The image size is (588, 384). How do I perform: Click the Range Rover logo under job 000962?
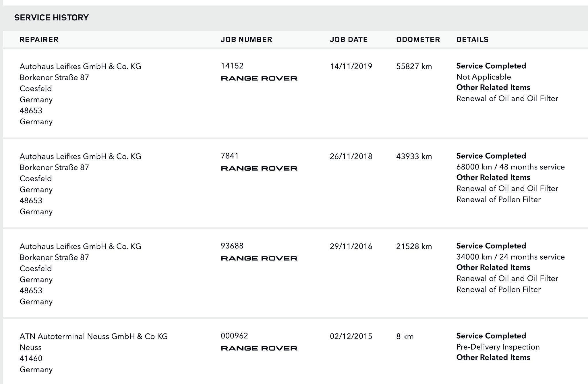point(259,348)
